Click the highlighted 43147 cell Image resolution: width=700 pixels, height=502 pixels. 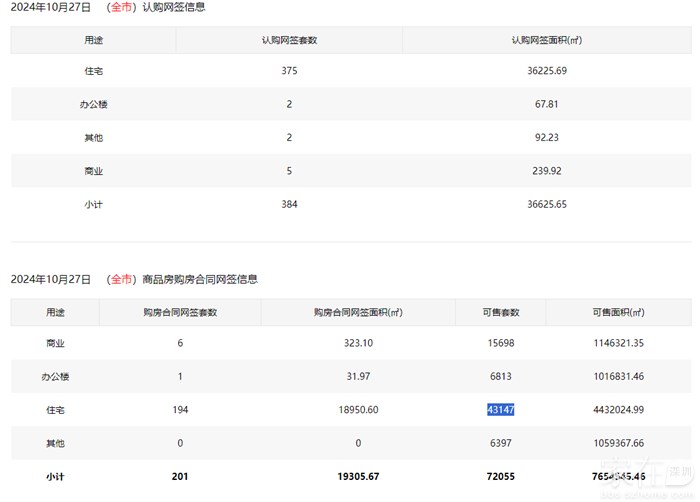[500, 409]
